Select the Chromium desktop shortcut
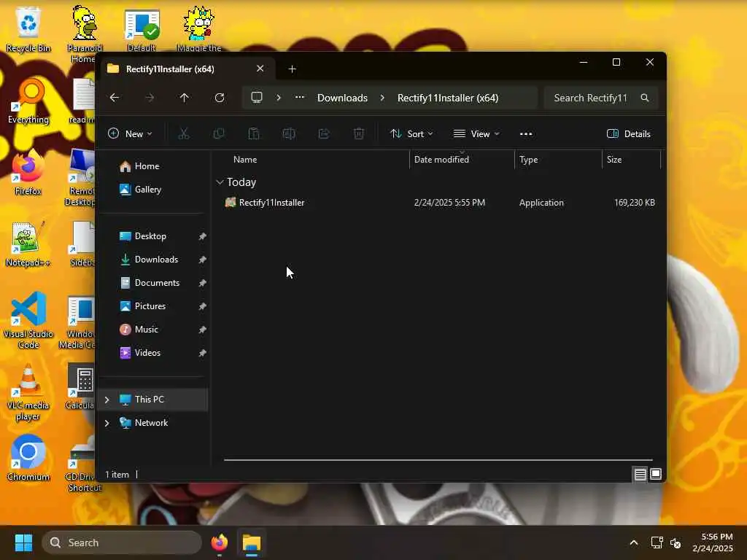Screen dimensions: 747x560 28,458
